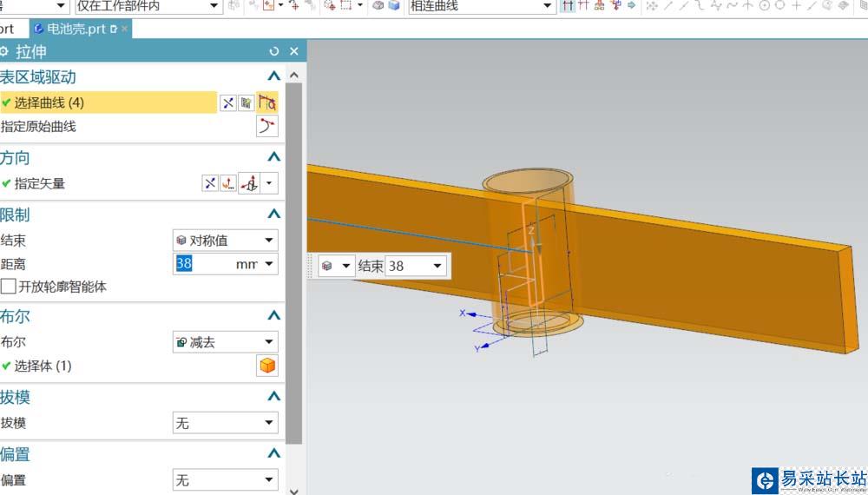The height and width of the screenshot is (495, 868).
Task: Collapse the 布尔 section
Action: tap(273, 315)
